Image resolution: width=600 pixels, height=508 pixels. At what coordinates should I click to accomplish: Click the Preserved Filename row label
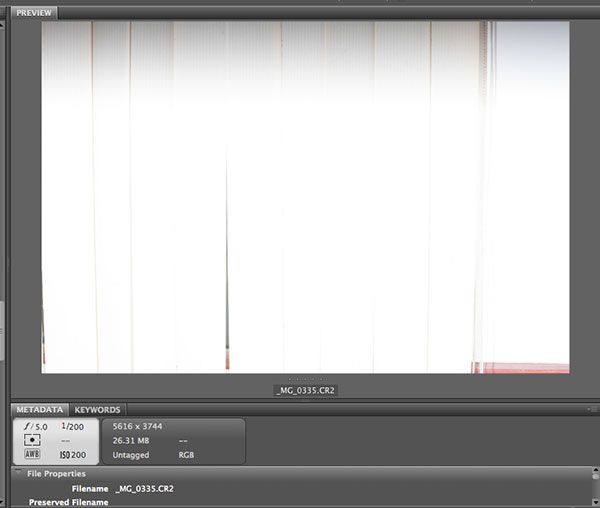pyautogui.click(x=68, y=502)
